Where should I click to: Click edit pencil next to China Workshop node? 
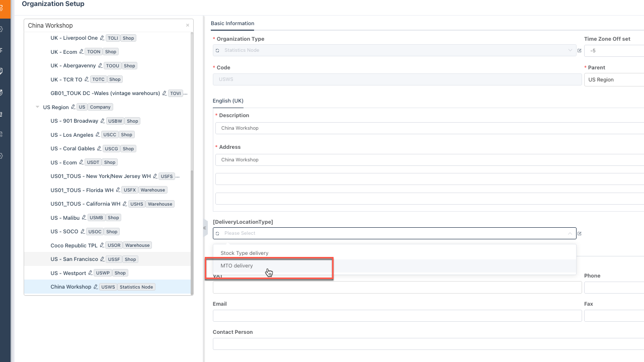[96, 287]
